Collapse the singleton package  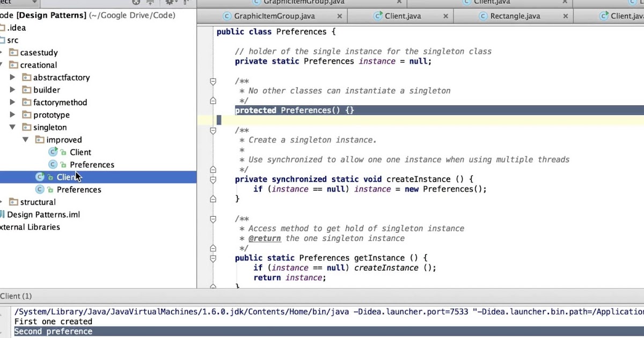pyautogui.click(x=13, y=127)
